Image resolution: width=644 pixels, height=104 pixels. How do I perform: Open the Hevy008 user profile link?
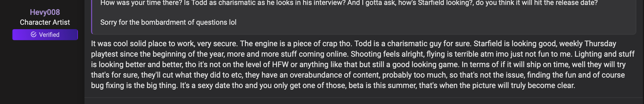45,12
